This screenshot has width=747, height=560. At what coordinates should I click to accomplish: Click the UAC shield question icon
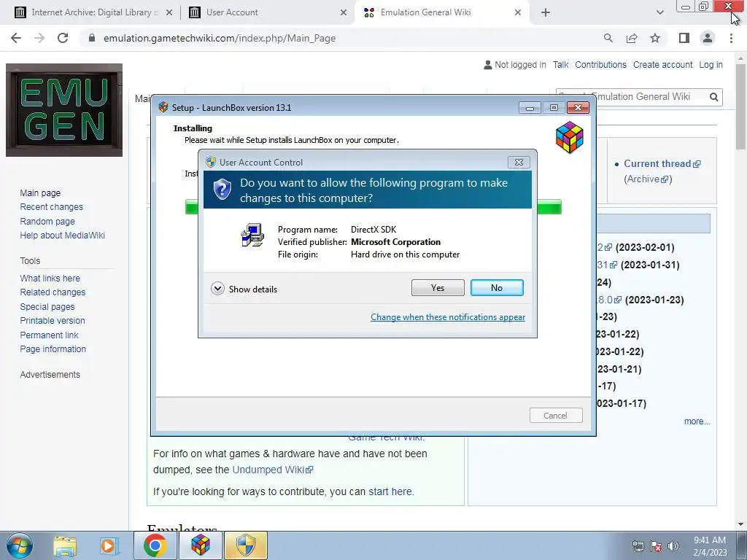pyautogui.click(x=222, y=190)
